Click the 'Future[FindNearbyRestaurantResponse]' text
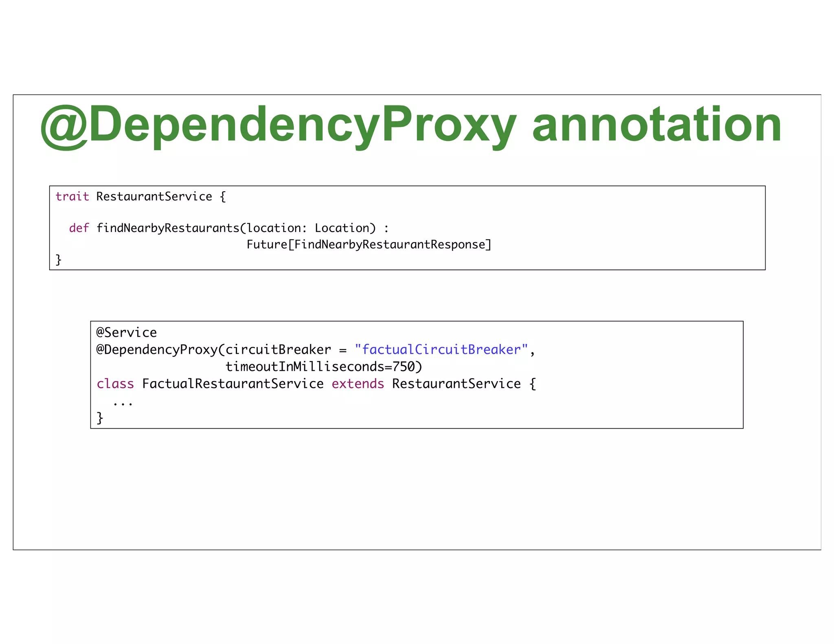 pos(369,245)
